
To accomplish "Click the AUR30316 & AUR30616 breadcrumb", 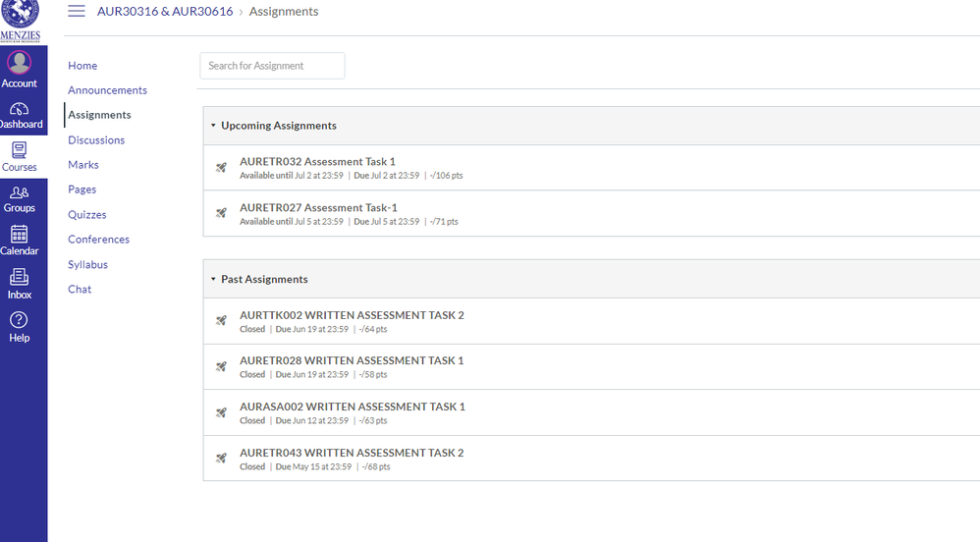I will (165, 12).
